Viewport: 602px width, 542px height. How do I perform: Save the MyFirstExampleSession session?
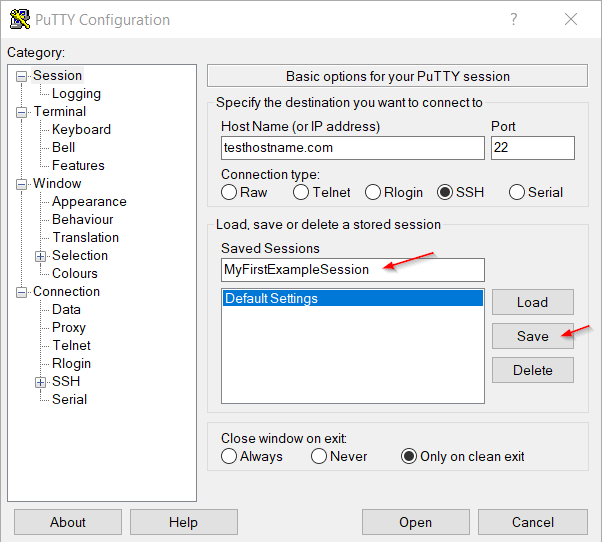[x=532, y=336]
